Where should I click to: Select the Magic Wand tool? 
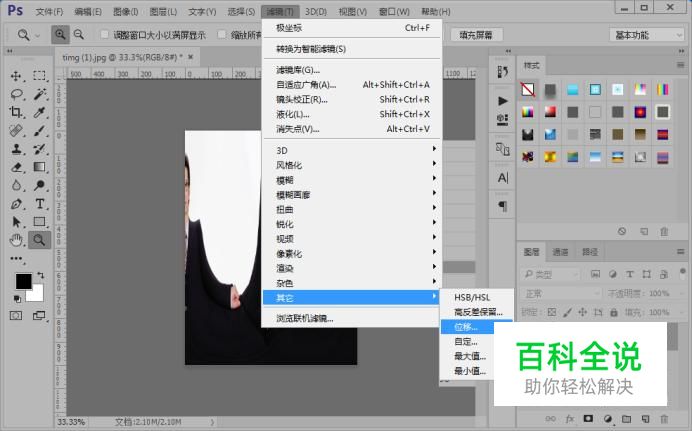pyautogui.click(x=39, y=94)
